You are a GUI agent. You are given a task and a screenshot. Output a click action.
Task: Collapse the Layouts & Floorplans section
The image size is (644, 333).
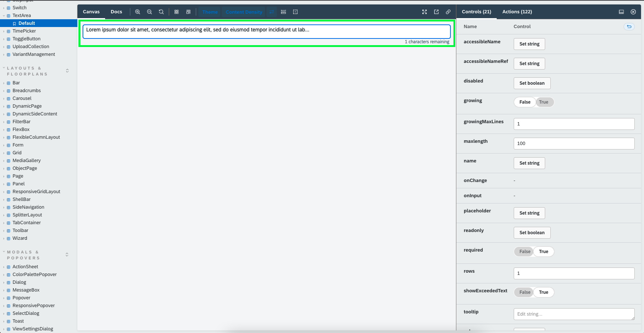point(4,68)
